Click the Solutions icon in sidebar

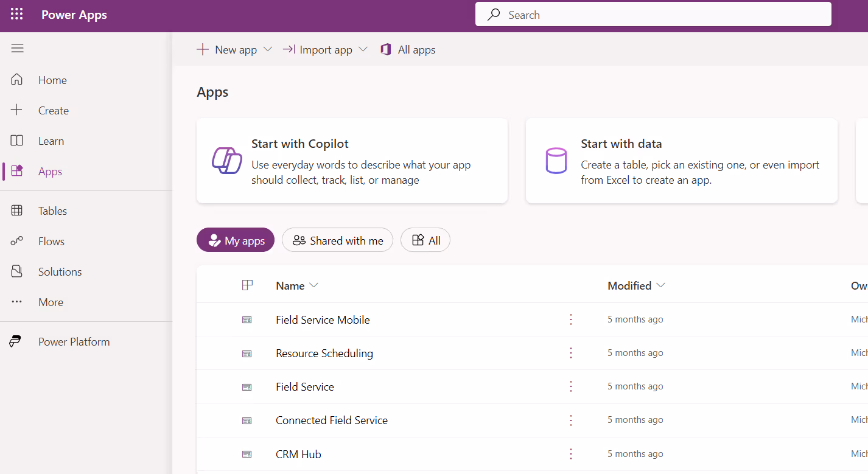[x=17, y=271]
